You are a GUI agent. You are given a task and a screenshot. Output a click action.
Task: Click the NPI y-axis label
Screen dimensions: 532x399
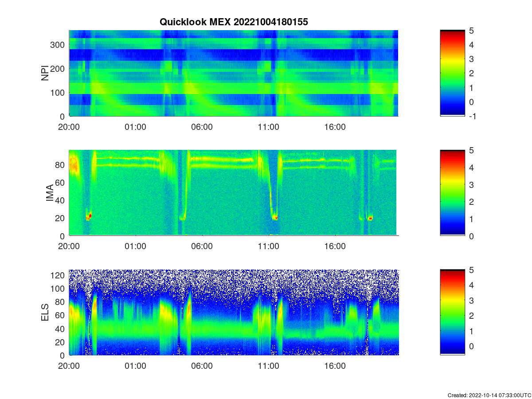point(45,73)
